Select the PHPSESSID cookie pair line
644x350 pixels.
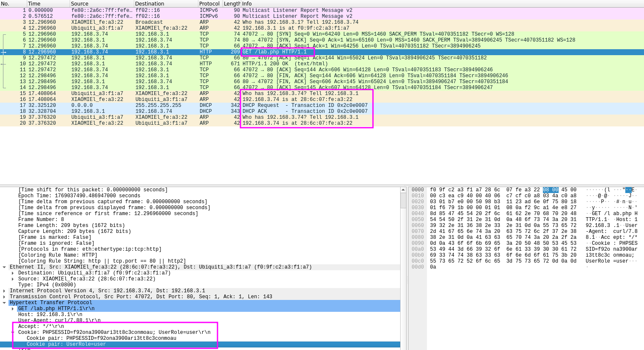tap(101, 339)
